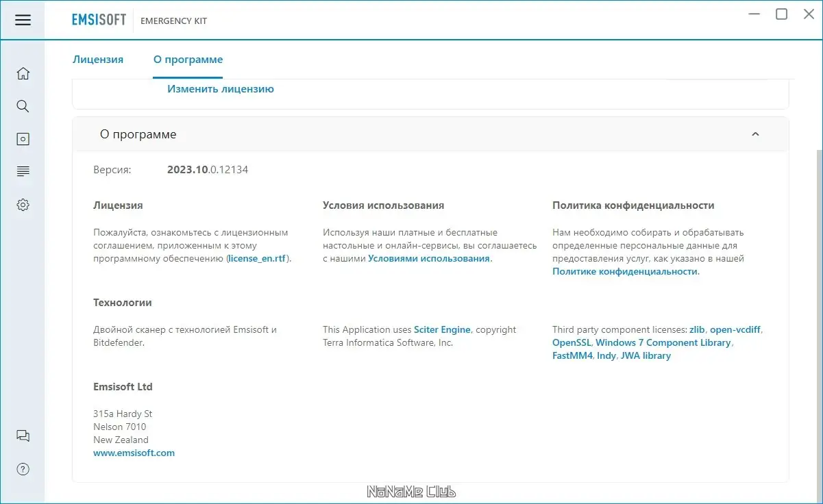
Task: Click Политика конфиденциальности heading
Action: (x=633, y=205)
